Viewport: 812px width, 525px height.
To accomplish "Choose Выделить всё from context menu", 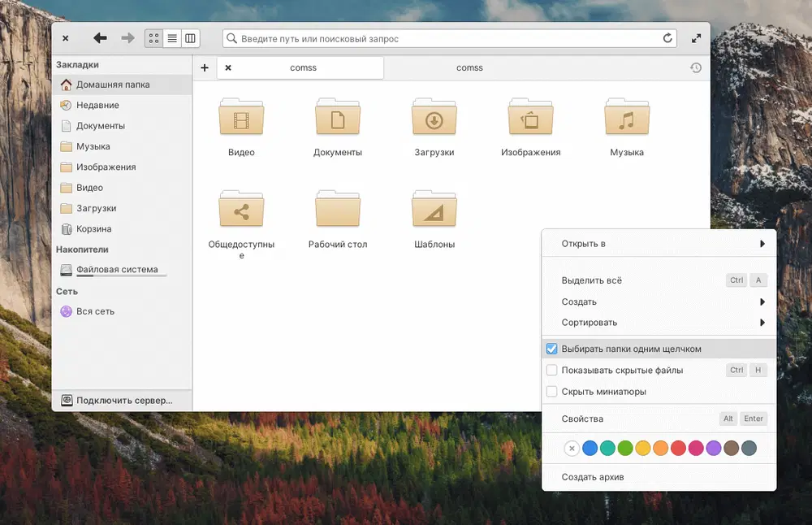I will (592, 280).
